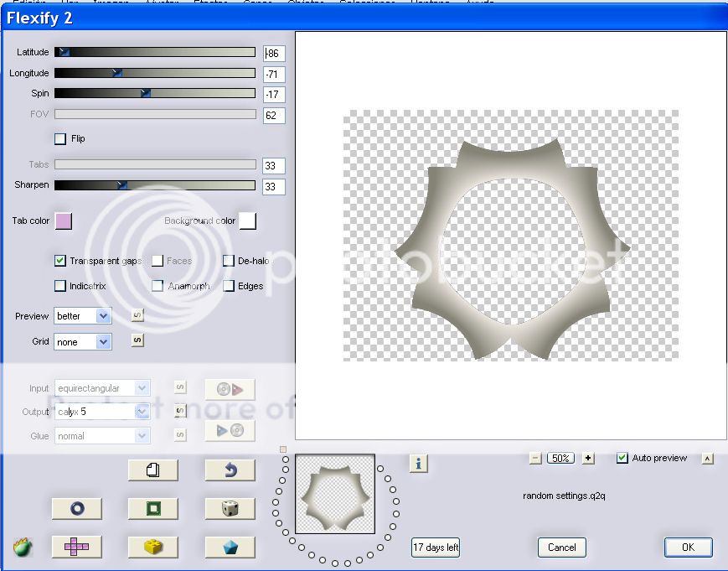Click the copy pages icon button

click(x=152, y=470)
